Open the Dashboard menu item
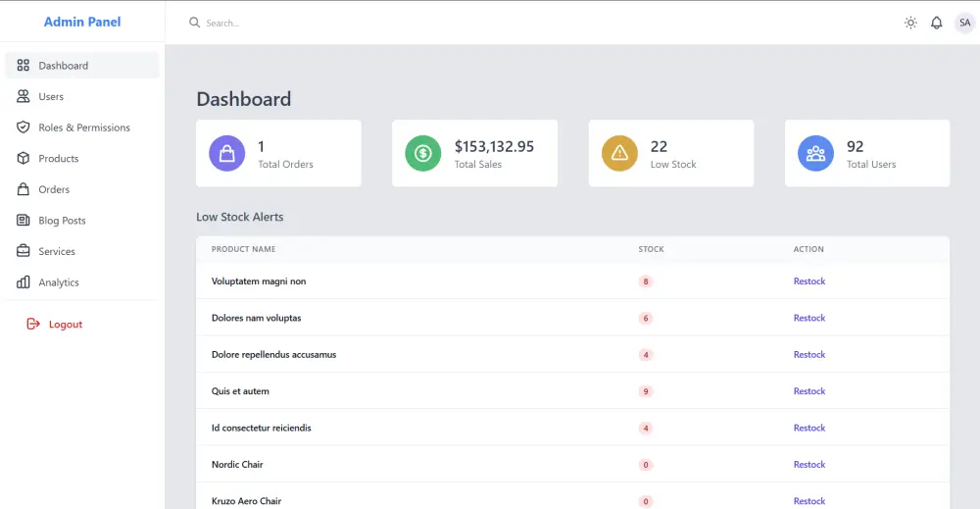The height and width of the screenshot is (509, 980). (82, 65)
